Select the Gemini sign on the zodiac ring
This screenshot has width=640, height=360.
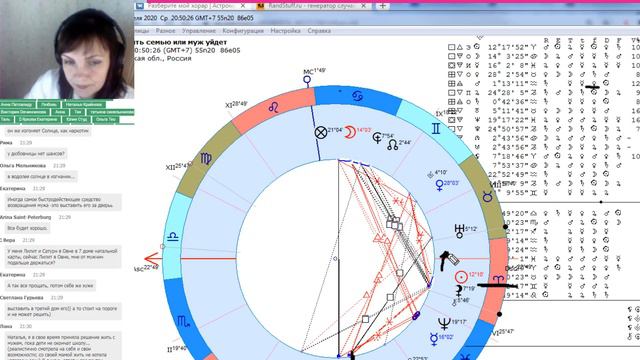click(436, 129)
